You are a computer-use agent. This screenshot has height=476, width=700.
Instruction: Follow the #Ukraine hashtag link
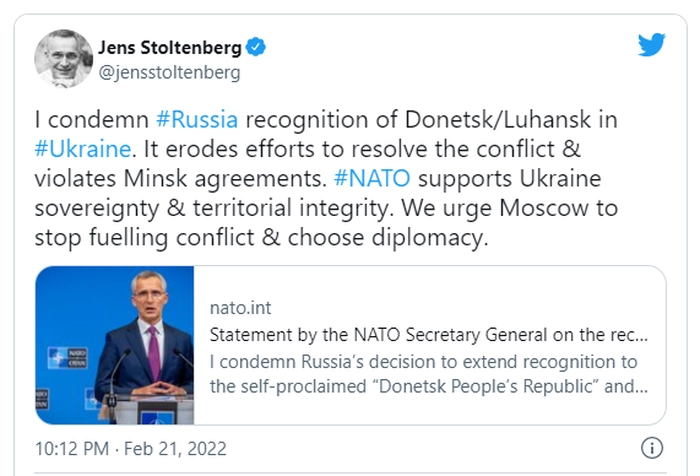click(83, 149)
